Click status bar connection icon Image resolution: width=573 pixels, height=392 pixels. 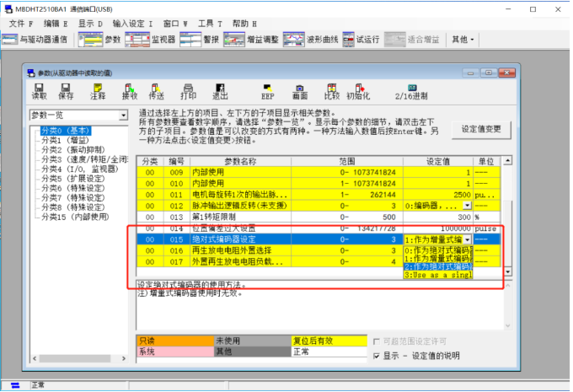pos(15,385)
